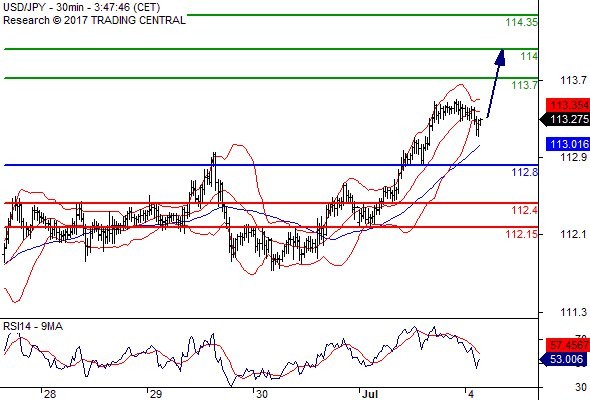The height and width of the screenshot is (400, 590).
Task: Click the 28 date axis label
Action: click(x=50, y=394)
